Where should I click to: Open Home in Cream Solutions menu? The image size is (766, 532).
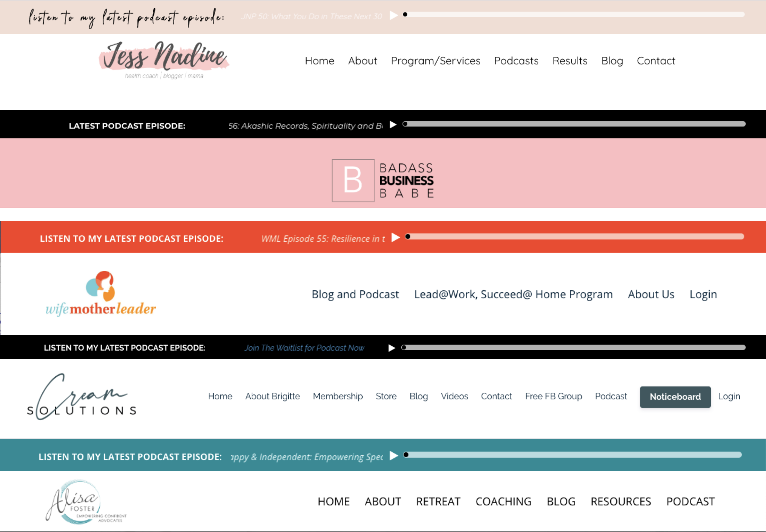(220, 396)
